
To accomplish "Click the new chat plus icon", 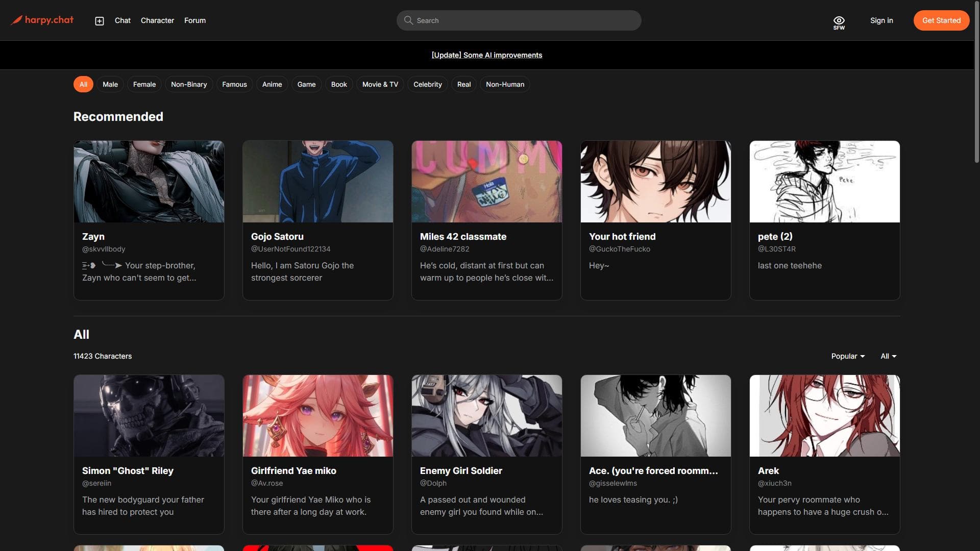I will click(100, 21).
